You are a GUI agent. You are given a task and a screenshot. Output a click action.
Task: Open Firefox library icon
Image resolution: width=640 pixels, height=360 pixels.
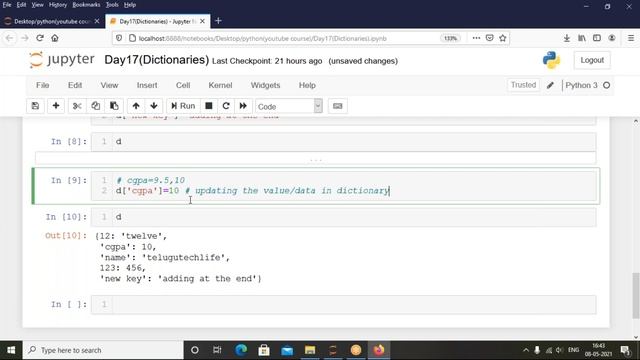[582, 38]
